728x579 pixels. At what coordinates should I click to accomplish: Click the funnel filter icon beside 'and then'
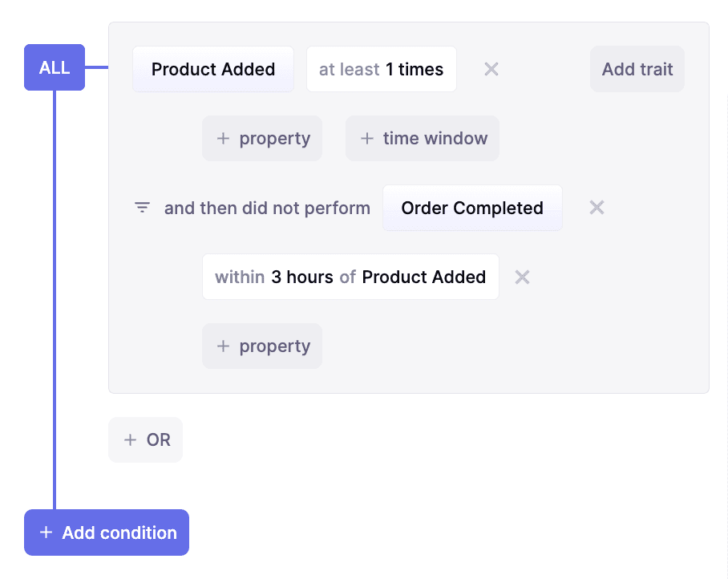(x=142, y=208)
